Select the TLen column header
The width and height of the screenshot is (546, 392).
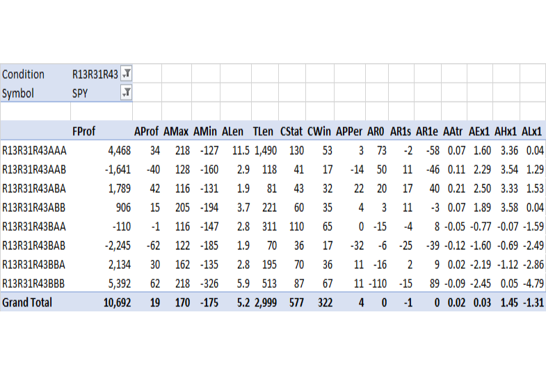[x=263, y=131]
